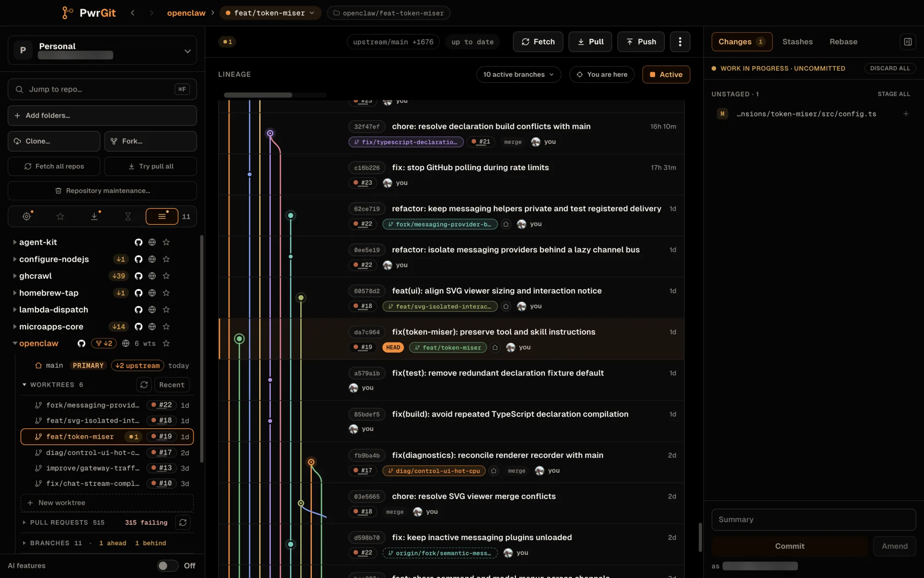Click STAGE ALL link
This screenshot has height=578, width=924.
(894, 94)
